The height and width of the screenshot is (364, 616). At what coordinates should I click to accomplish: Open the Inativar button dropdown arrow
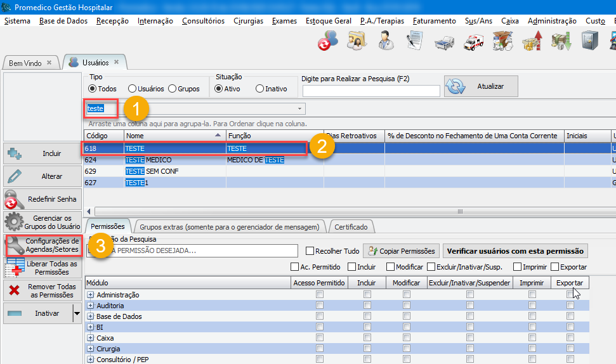tap(77, 313)
